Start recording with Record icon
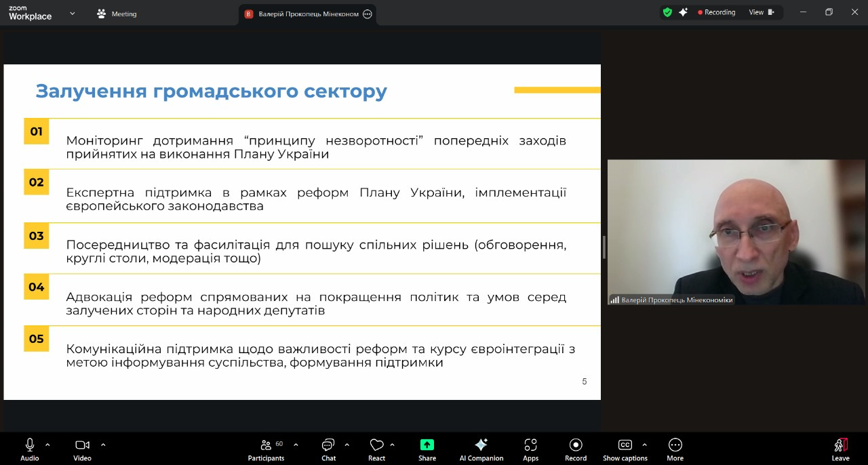Viewport: 868px width, 465px height. coord(576,445)
